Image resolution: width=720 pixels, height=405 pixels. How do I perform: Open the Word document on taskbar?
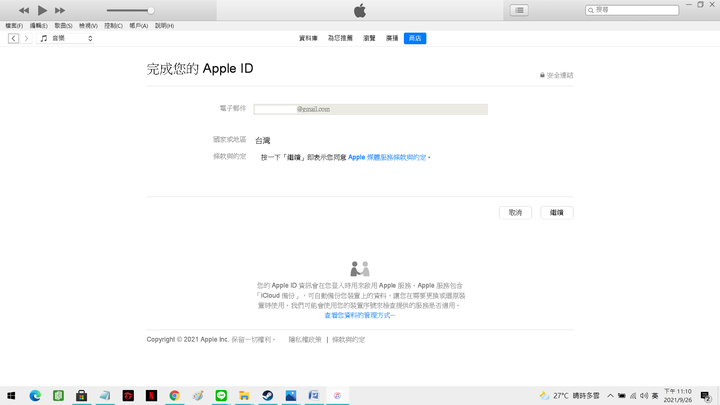point(314,395)
